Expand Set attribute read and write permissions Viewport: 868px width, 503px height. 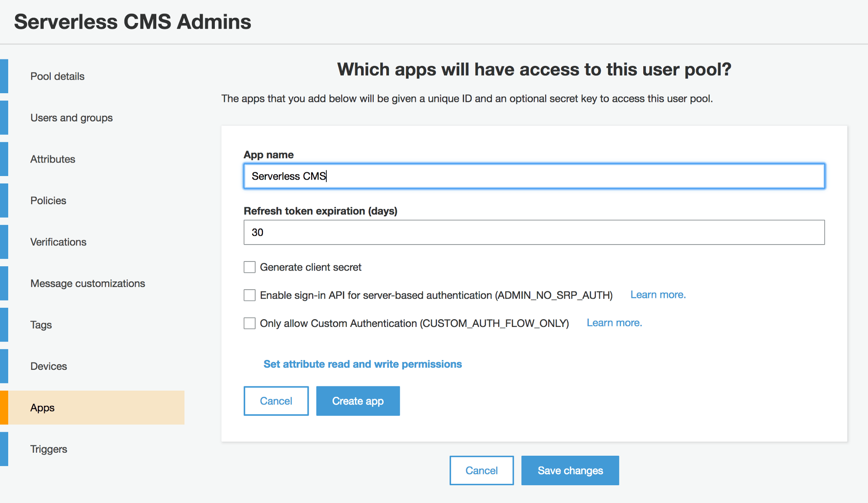click(x=362, y=364)
